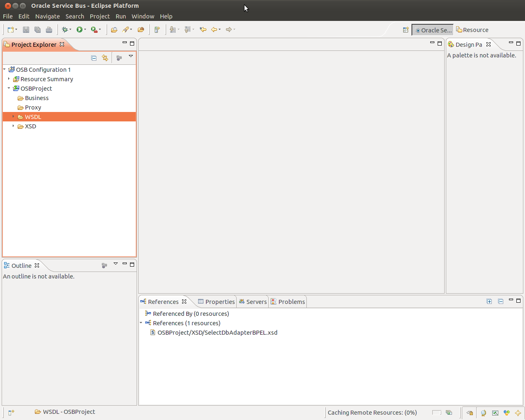Collapse all in Project Explorer

[94, 58]
